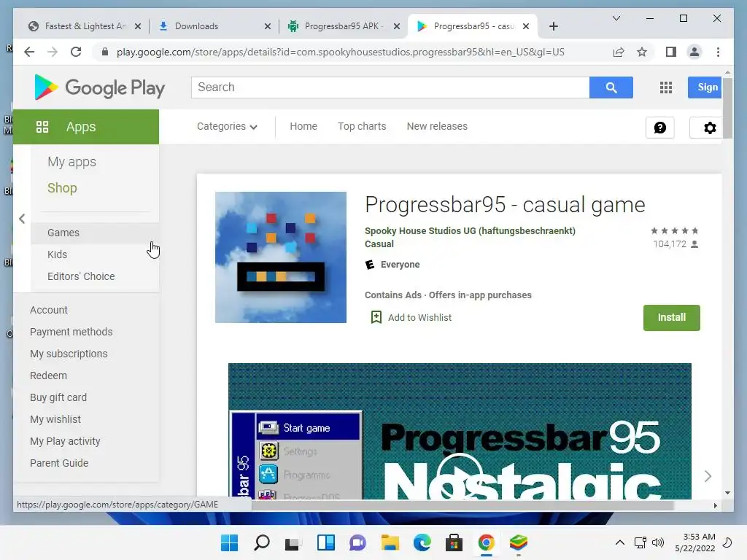Screen dimensions: 747x560
Task: Click the Casual genre link
Action: (379, 244)
